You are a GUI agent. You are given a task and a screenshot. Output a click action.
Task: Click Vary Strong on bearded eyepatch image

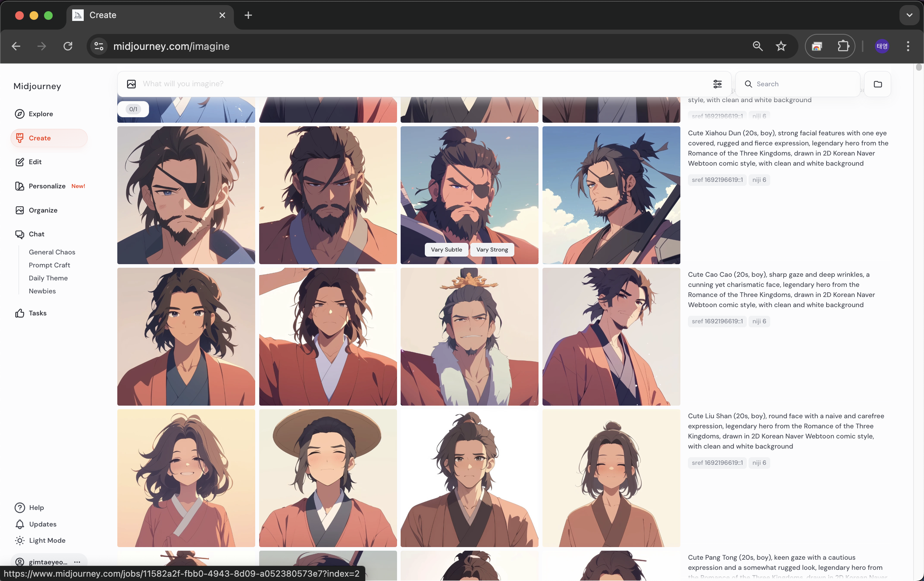492,250
